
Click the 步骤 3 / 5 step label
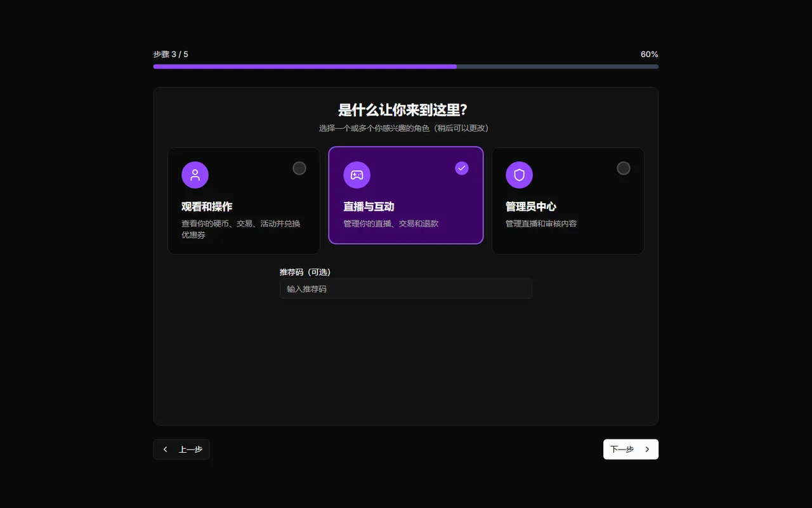(171, 54)
